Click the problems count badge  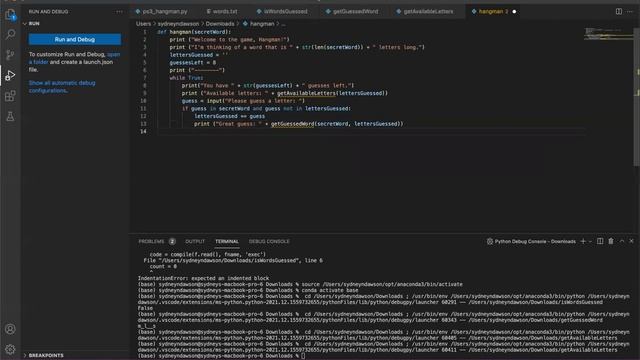tap(172, 242)
